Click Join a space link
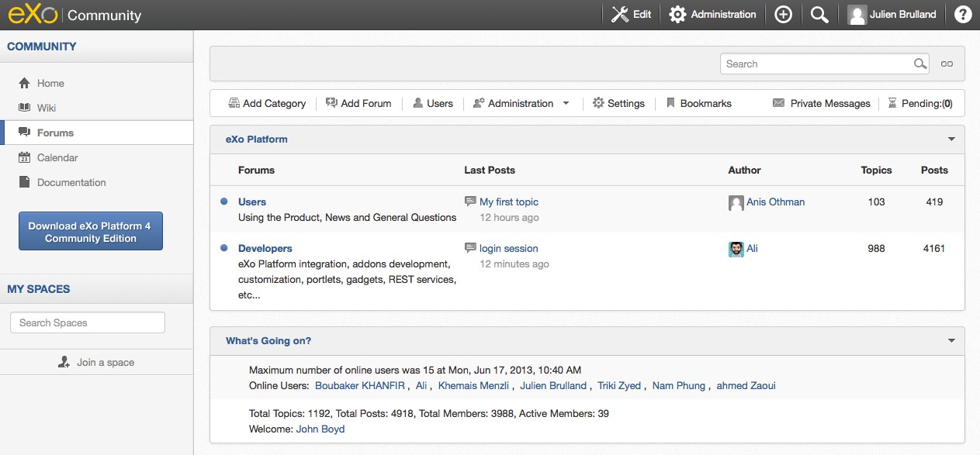Image resolution: width=980 pixels, height=455 pixels. click(106, 362)
